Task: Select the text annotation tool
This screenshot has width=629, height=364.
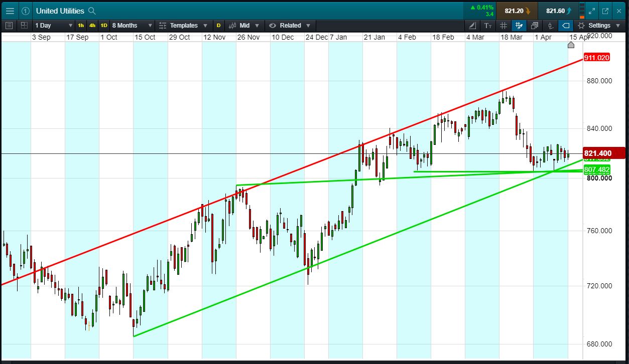Action: click(488, 25)
